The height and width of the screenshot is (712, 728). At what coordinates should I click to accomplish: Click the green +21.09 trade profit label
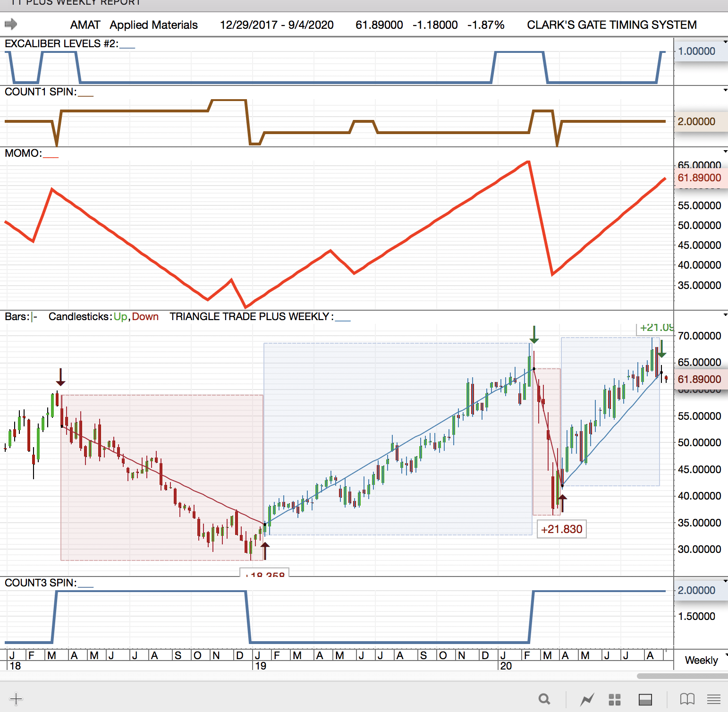(x=656, y=328)
